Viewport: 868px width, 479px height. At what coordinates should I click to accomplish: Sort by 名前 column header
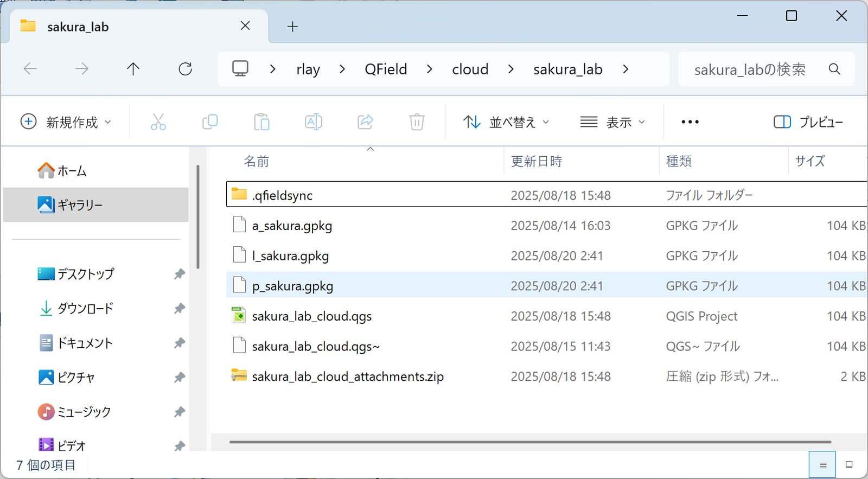(257, 161)
